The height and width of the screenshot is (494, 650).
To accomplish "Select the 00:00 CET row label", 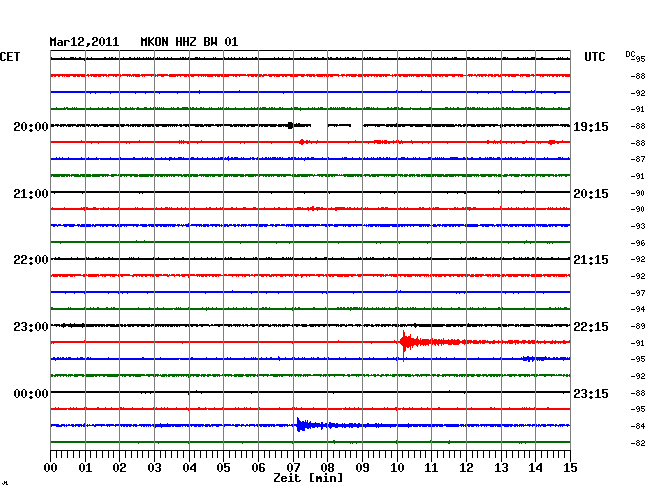I will [x=31, y=393].
